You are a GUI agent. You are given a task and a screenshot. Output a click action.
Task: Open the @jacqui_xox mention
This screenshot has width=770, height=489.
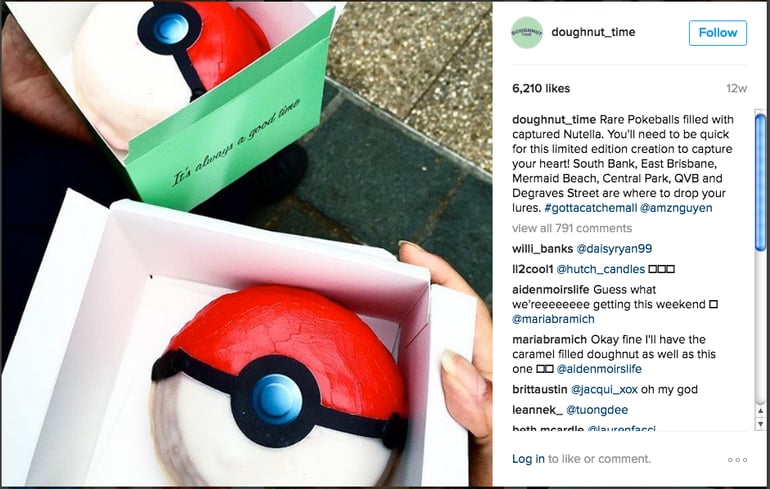[604, 389]
